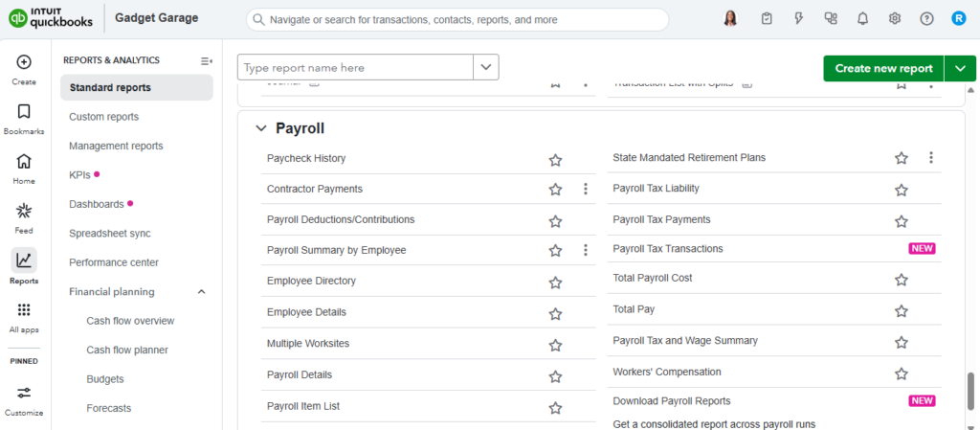Open Spreadsheet sync menu item
The height and width of the screenshot is (430, 980).
(x=109, y=233)
